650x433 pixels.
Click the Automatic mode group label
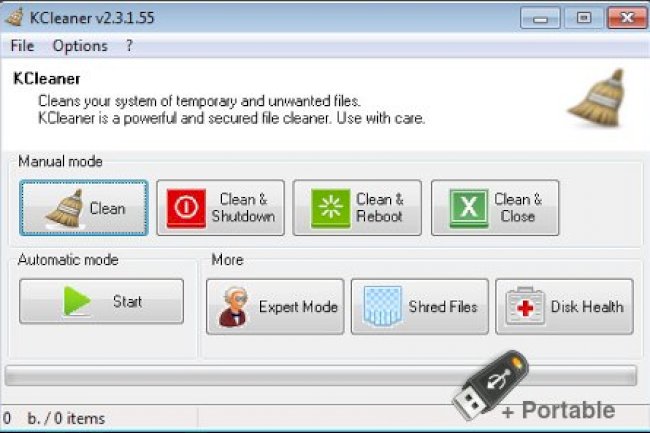tap(68, 260)
